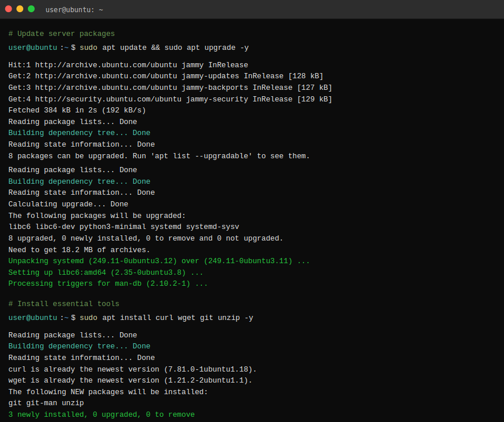
Task: Click 'The following NEW packages will be installed:' line
Action: pyautogui.click(x=108, y=392)
